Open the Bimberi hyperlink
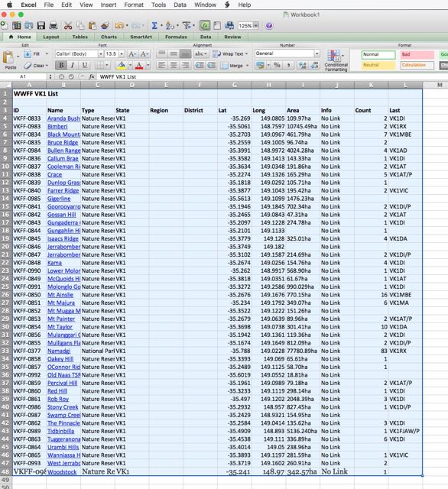This screenshot has width=448, height=489. (x=57, y=127)
